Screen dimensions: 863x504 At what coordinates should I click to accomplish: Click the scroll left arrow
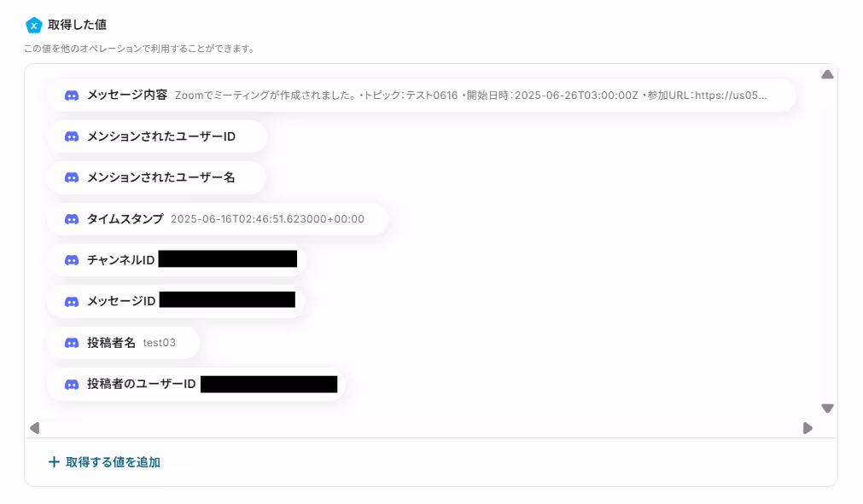(x=35, y=428)
